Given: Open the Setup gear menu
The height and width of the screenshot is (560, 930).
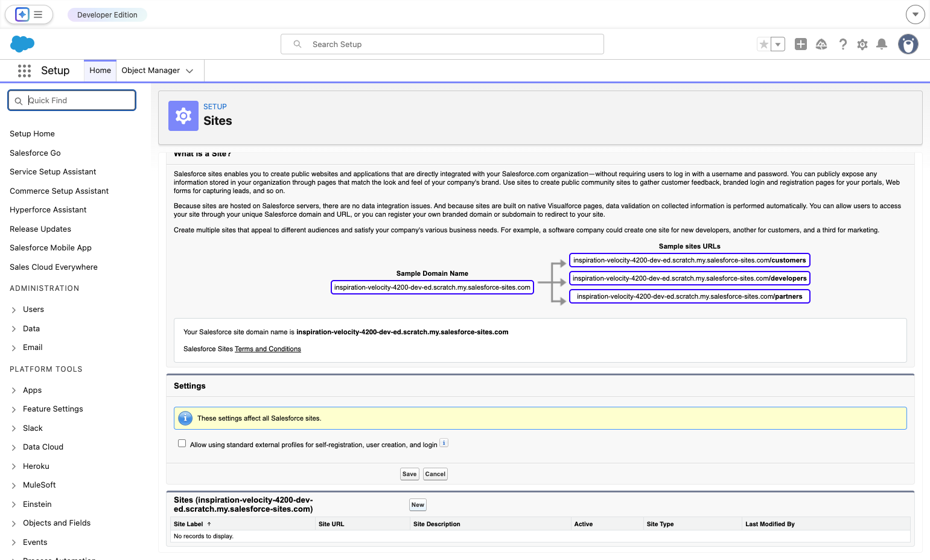Looking at the screenshot, I should (862, 44).
